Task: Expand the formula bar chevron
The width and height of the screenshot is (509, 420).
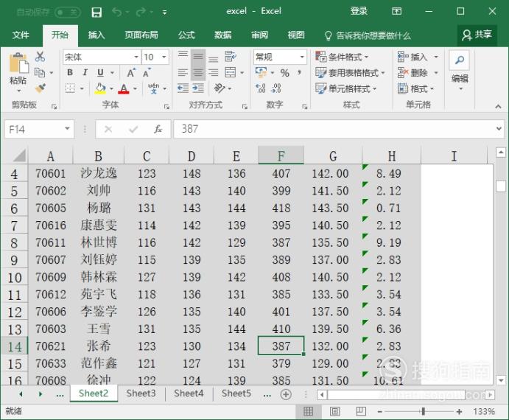Action: (499, 129)
